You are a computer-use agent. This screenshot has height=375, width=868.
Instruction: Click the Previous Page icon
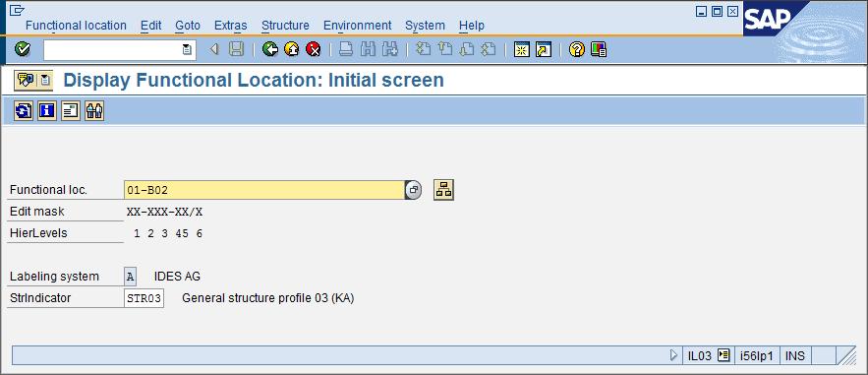(x=445, y=50)
